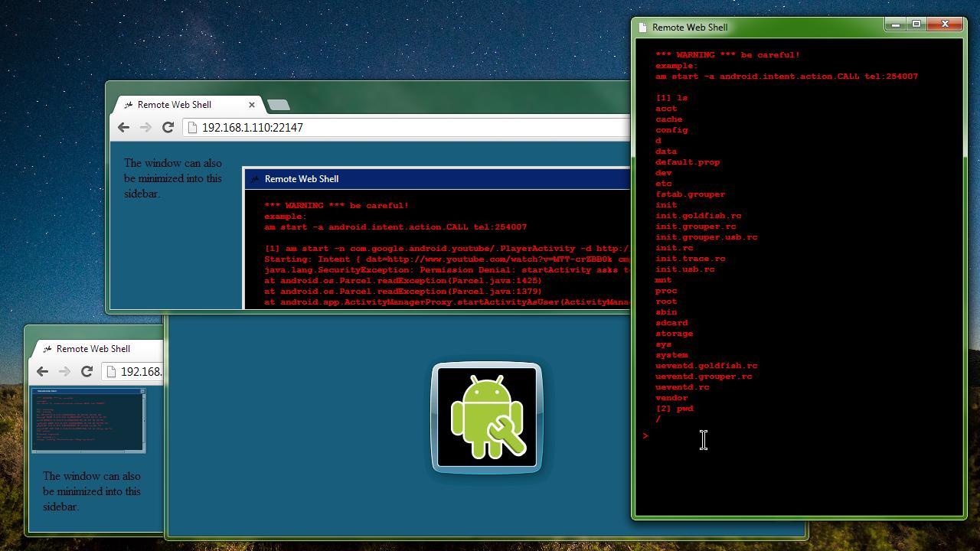Click the 'Starting: Intent' line in inner shell
This screenshot has width=980, height=551.
pyautogui.click(x=446, y=259)
